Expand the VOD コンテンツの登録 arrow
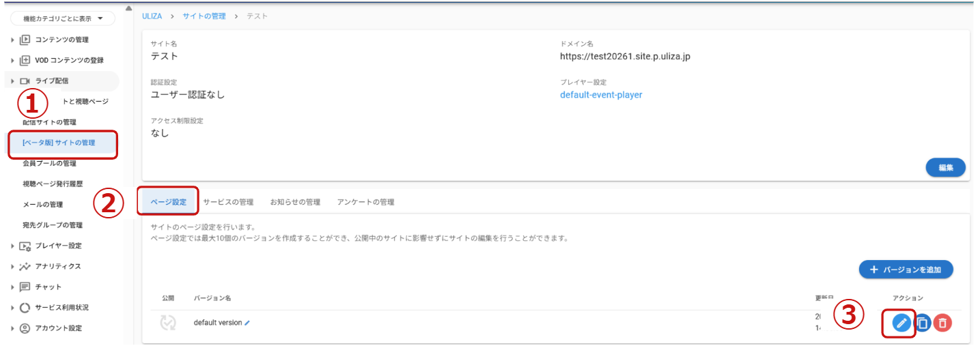980x346 pixels. point(12,60)
